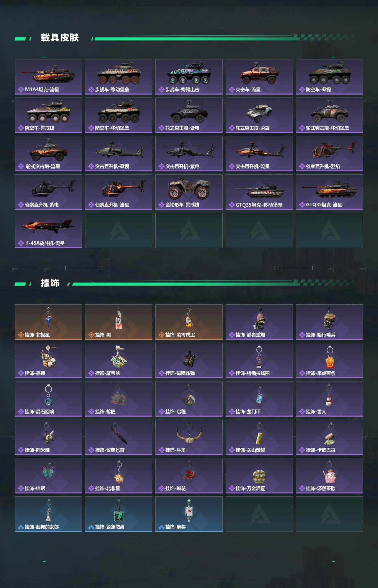The width and height of the screenshot is (378, 588).
Task: Click the 挂饰-卡皮巴拉 capybara charm
Action: [x=330, y=437]
